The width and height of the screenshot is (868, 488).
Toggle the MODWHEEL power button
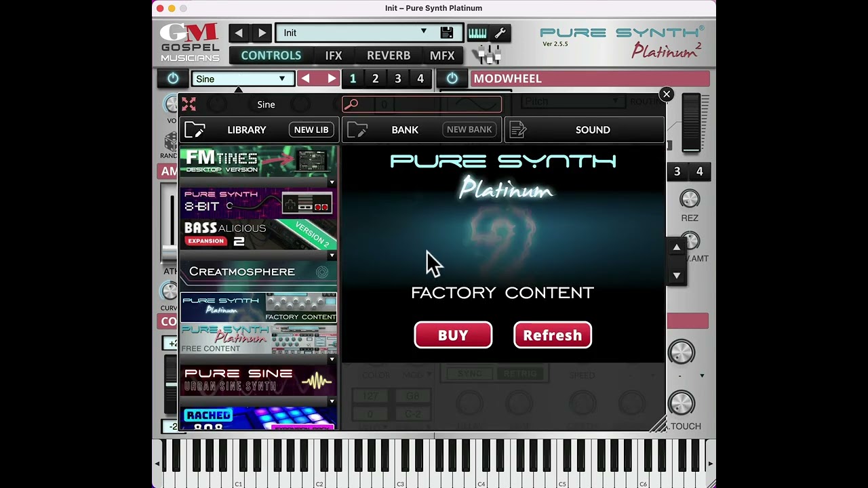coord(452,79)
